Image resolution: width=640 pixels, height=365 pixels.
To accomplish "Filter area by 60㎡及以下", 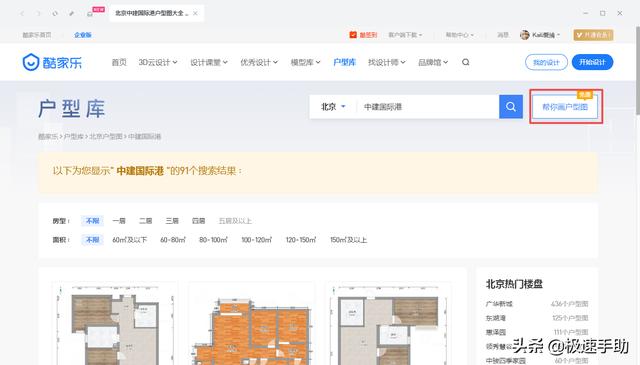I will tap(129, 240).
